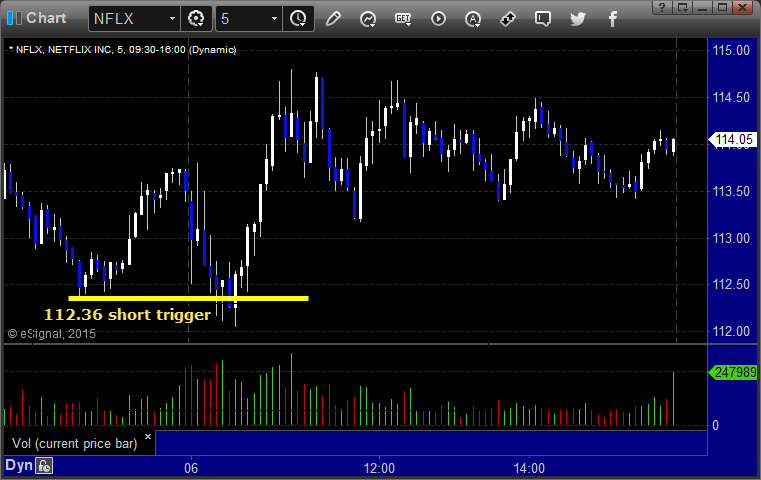This screenshot has width=761, height=480.
Task: Share chart on Facebook
Action: 612,18
